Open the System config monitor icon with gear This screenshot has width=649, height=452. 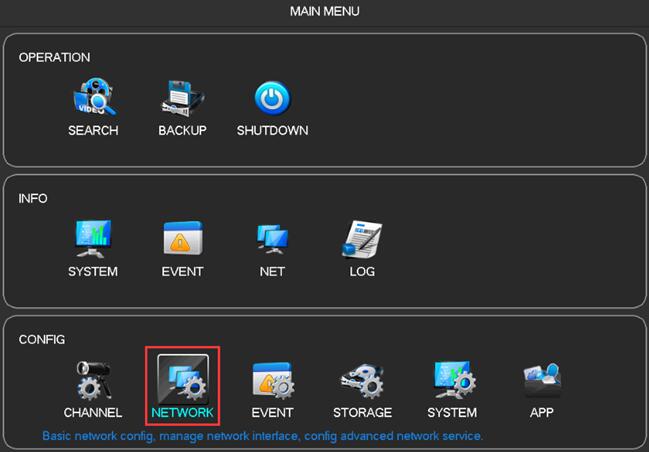(452, 381)
